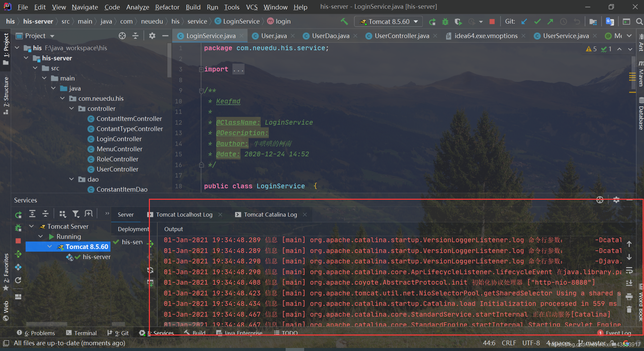Select LoginController in the project tree
The height and width of the screenshot is (351, 644).
pos(119,139)
